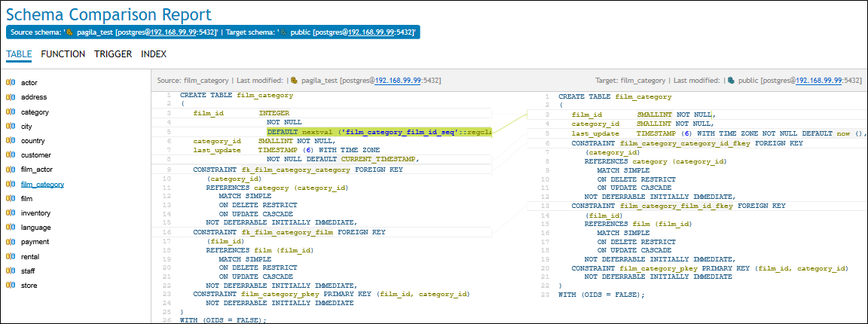Select the customer table
Image resolution: width=868 pixels, height=324 pixels.
[x=35, y=155]
